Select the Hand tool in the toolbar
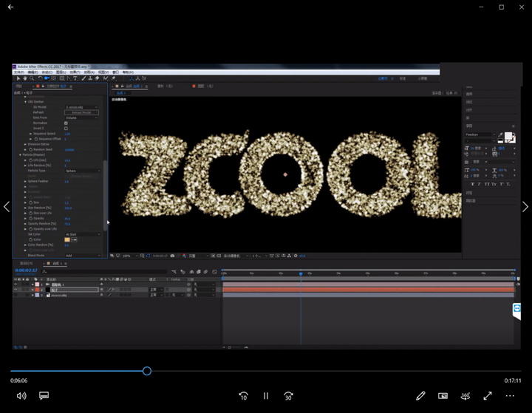 coord(25,78)
